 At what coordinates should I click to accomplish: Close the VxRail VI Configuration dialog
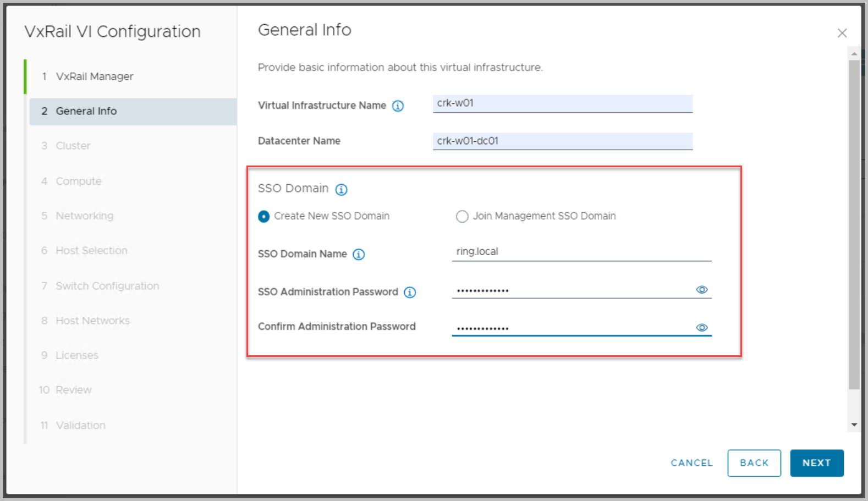tap(842, 33)
